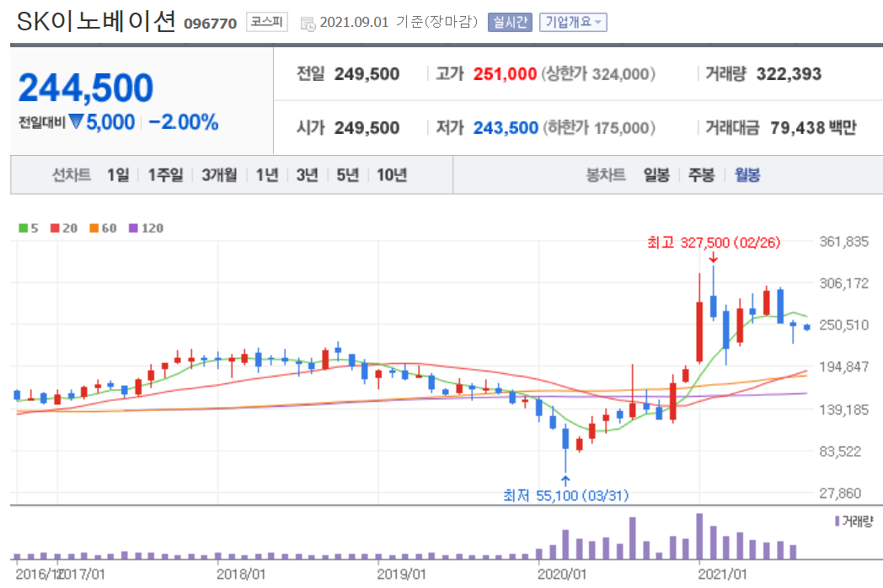The height and width of the screenshot is (588, 883).
Task: Click the 저가 value 243,500
Action: point(506,128)
